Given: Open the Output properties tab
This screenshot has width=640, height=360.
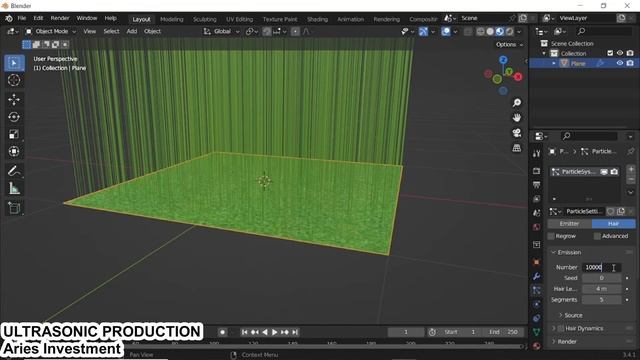Looking at the screenshot, I should click(536, 185).
